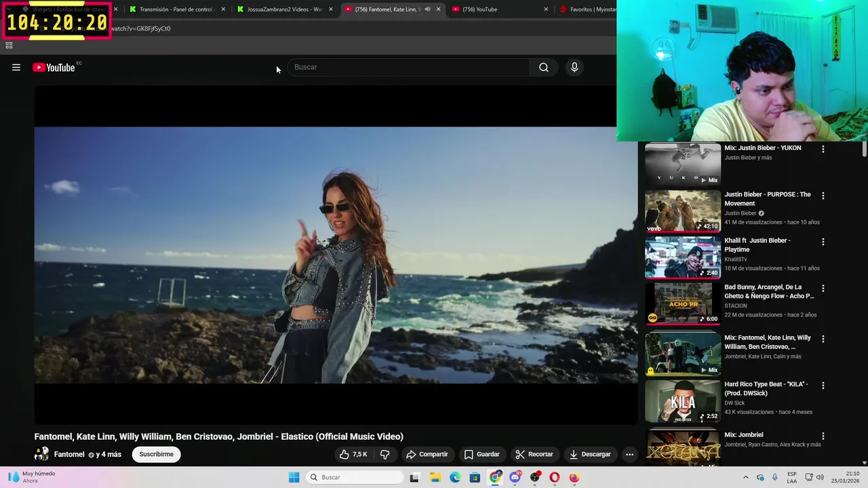Open Opera from the taskbar
The image size is (868, 488).
[x=555, y=477]
